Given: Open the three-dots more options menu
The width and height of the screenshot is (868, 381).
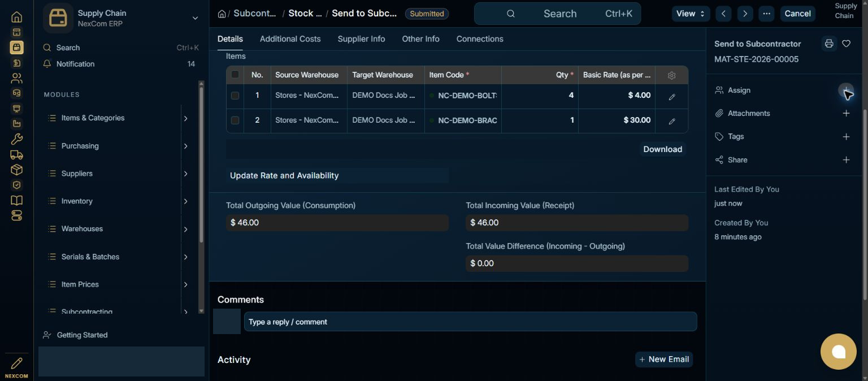Looking at the screenshot, I should click(766, 14).
